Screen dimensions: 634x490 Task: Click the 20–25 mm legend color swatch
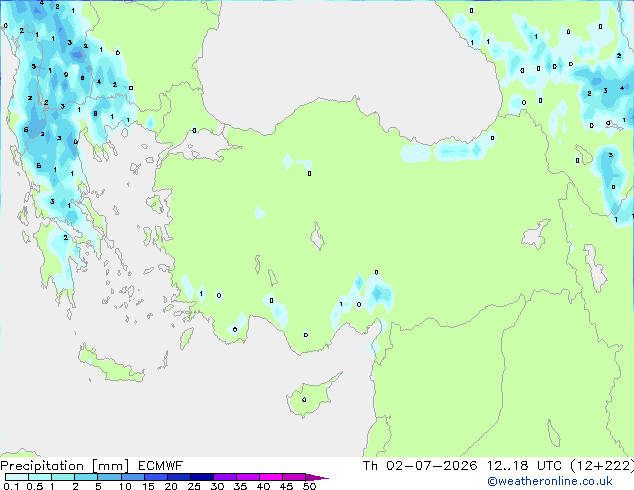(x=178, y=477)
